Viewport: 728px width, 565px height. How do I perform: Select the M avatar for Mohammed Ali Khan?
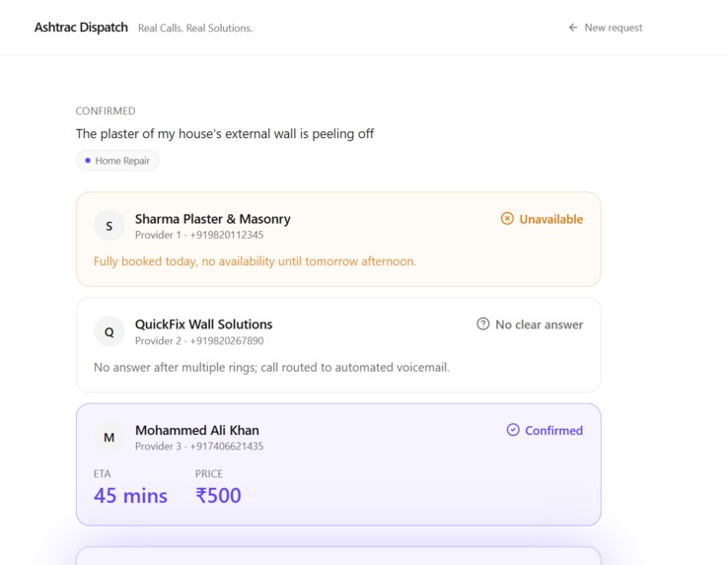click(x=109, y=437)
